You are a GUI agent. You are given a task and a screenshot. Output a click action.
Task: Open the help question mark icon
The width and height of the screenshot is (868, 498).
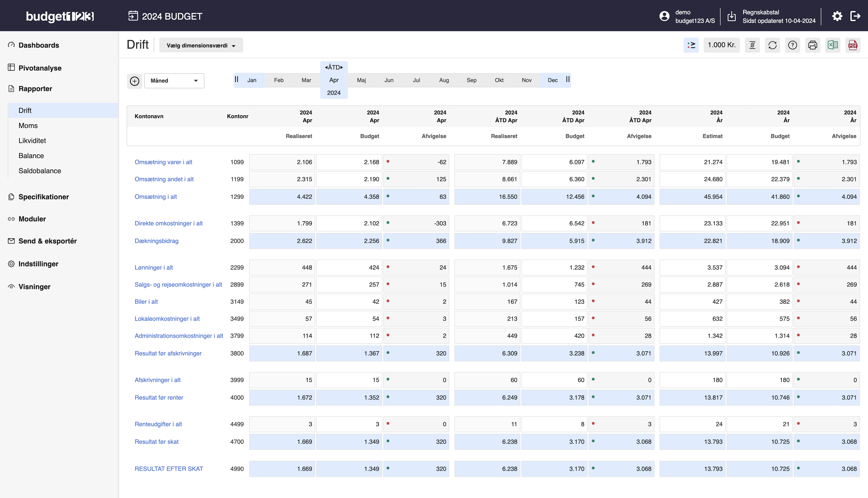point(792,45)
